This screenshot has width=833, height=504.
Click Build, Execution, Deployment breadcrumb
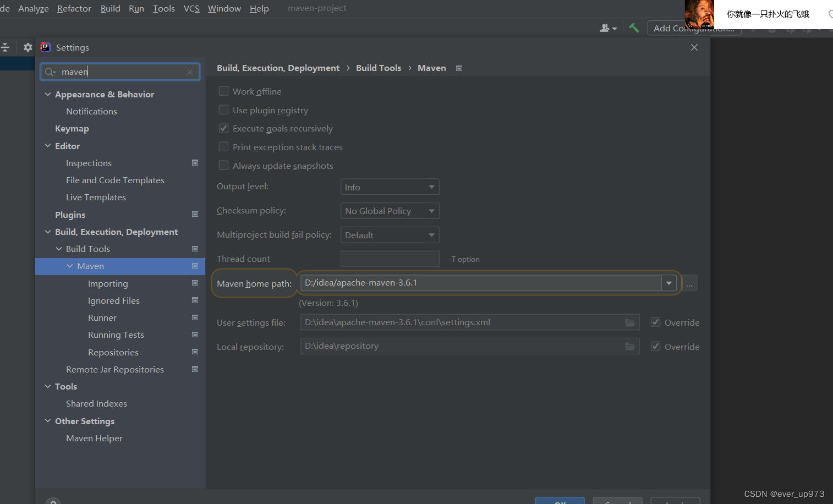pos(278,68)
